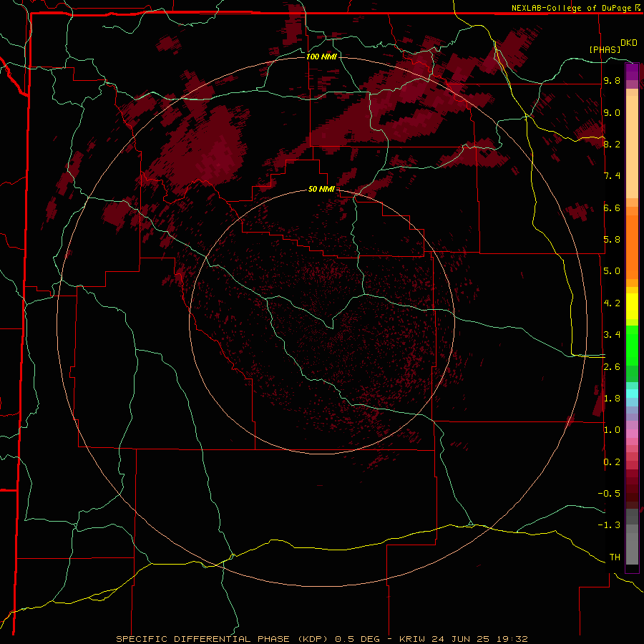Image resolution: width=644 pixels, height=644 pixels.
Task: Pick the bright green segment of the color bar
Action: click(x=632, y=346)
